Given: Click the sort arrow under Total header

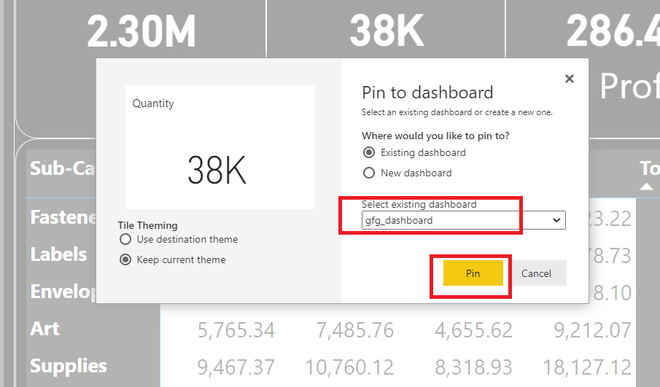Looking at the screenshot, I should (x=647, y=187).
